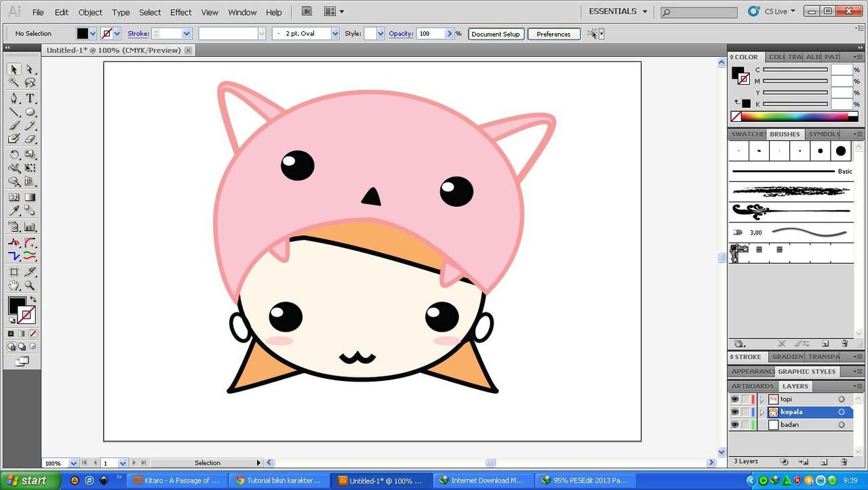
Task: Open Brush Libraries menu icon
Action: (x=739, y=344)
